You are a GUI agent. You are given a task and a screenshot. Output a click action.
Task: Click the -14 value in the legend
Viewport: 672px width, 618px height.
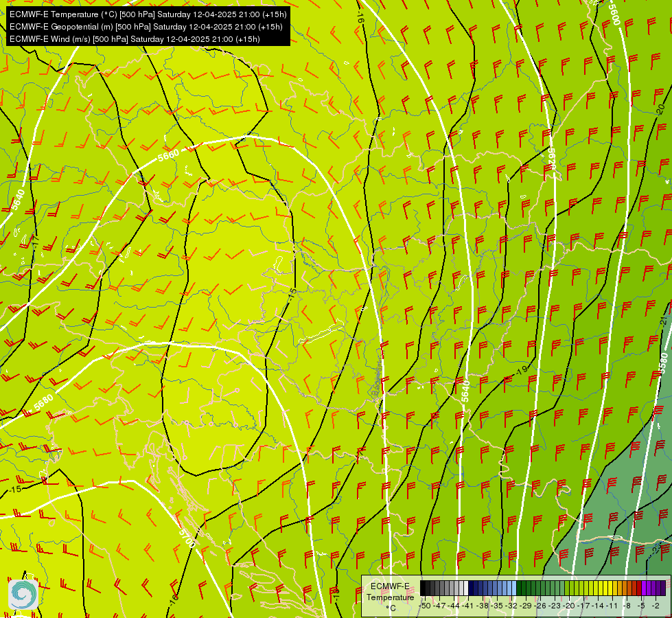598,606
